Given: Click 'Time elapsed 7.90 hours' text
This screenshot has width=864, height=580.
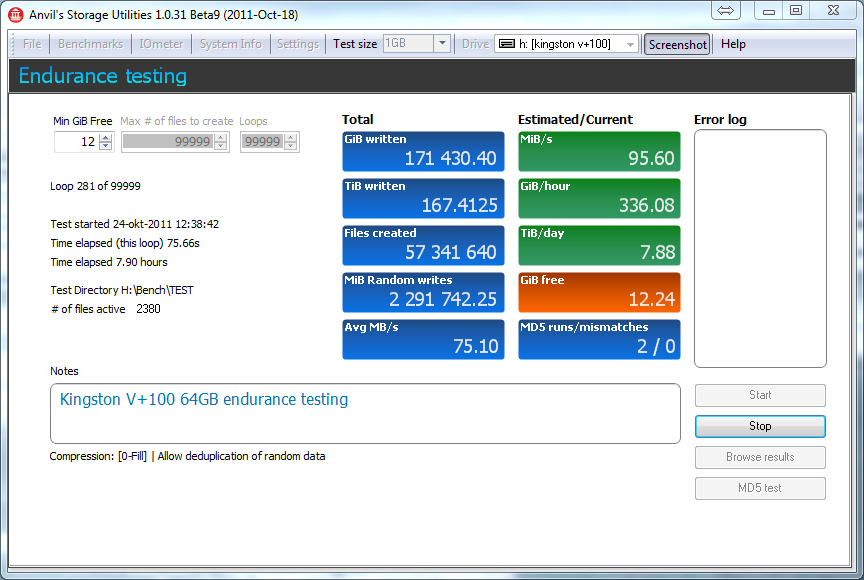Looking at the screenshot, I should pyautogui.click(x=109, y=262).
